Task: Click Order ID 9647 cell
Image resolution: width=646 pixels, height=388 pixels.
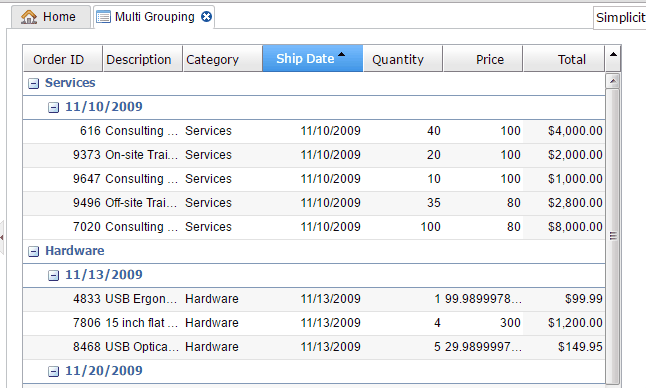Action: coord(62,179)
